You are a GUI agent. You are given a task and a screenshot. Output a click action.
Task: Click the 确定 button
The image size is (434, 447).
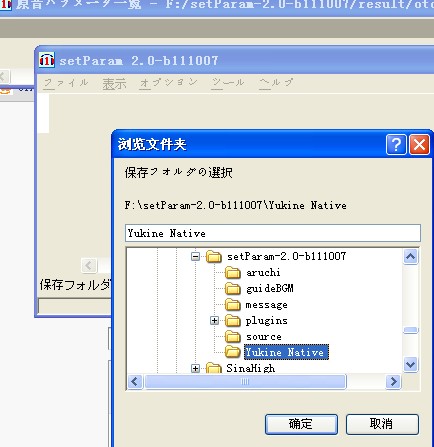(301, 424)
